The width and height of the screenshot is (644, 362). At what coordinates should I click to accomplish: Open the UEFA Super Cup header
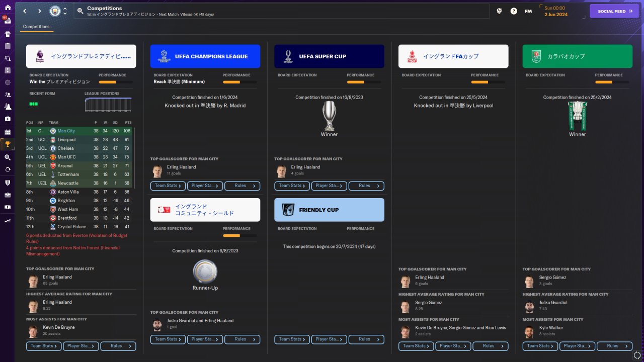(x=329, y=56)
